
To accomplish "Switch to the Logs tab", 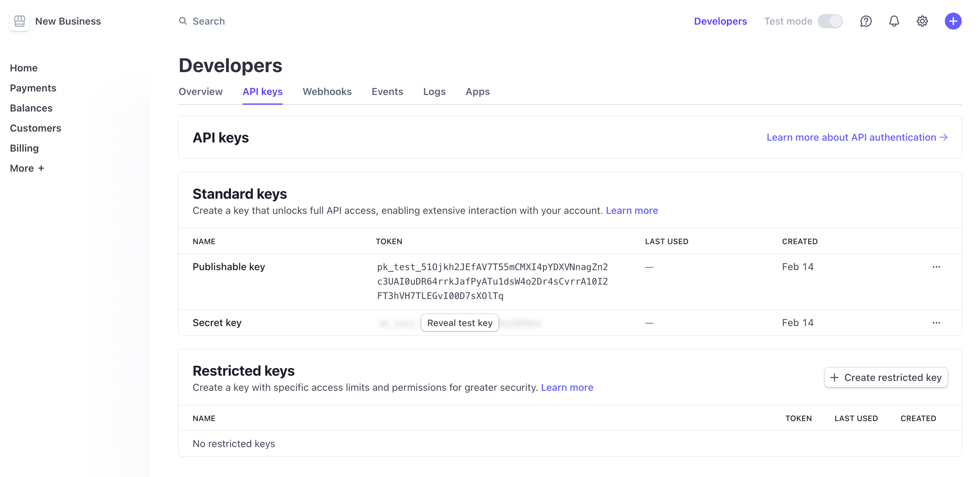I will 434,92.
